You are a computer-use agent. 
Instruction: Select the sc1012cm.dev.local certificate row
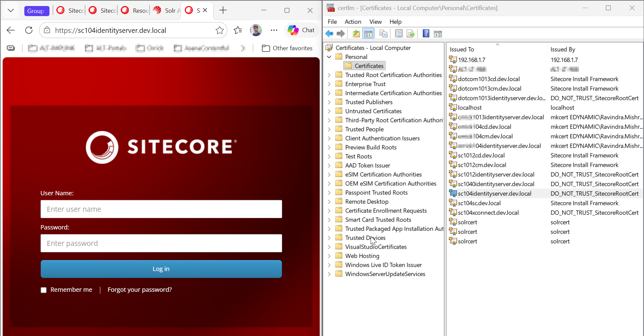(x=545, y=165)
